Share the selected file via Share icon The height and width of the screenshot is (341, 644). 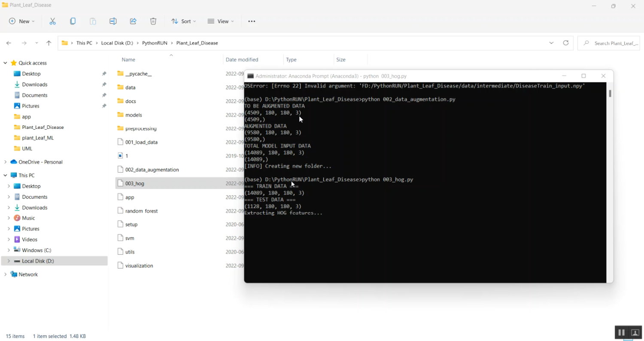point(133,21)
